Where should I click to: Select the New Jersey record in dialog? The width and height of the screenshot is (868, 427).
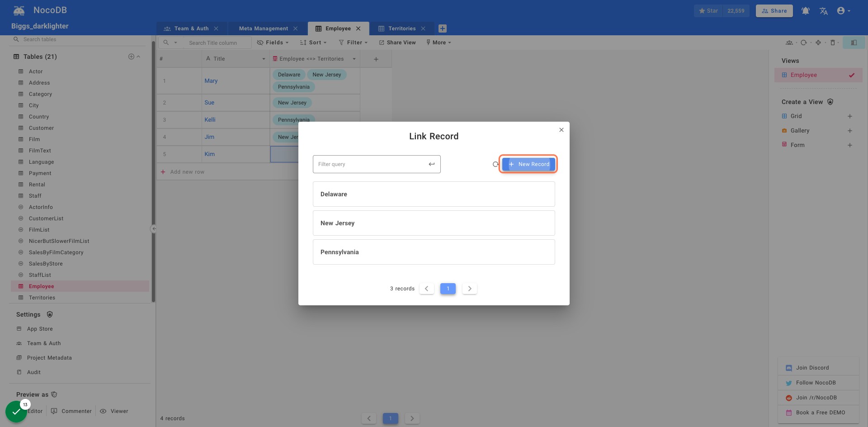tap(434, 223)
